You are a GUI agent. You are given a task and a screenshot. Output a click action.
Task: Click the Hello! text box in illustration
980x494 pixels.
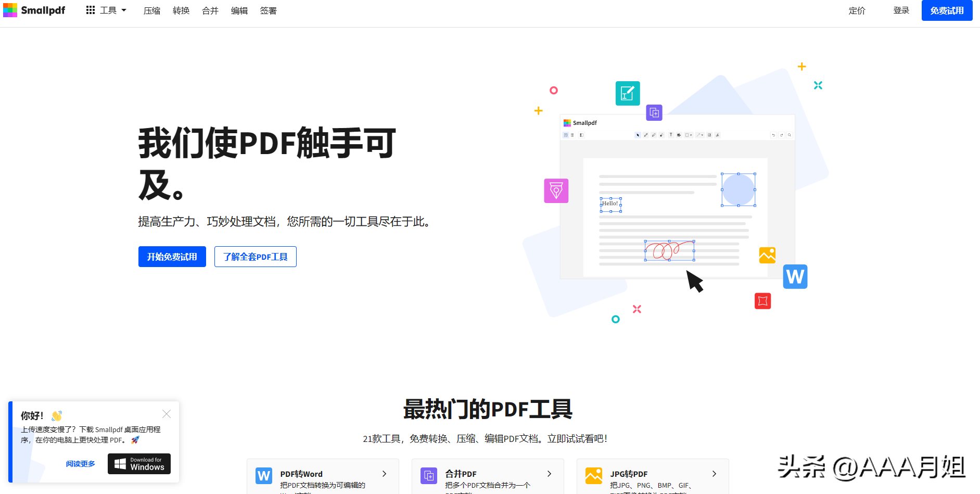pos(610,205)
